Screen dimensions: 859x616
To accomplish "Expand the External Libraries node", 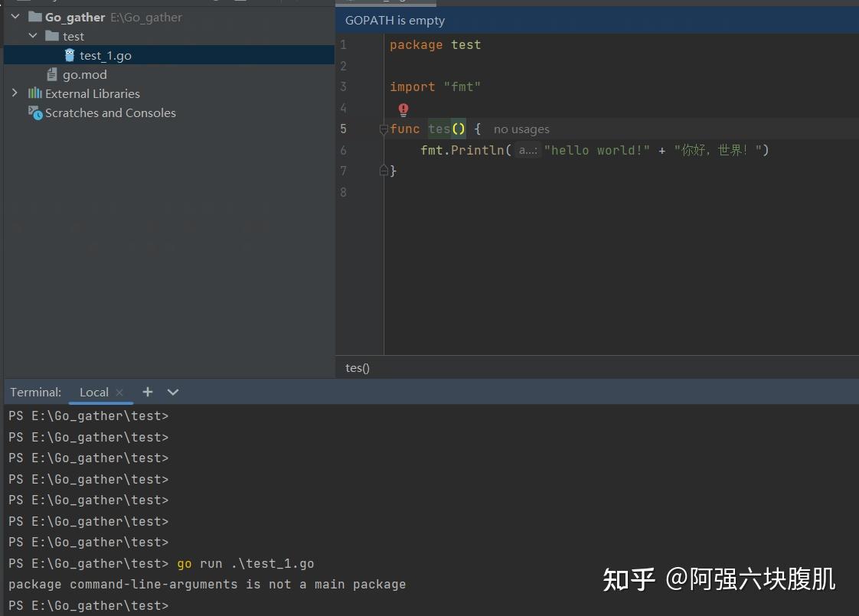I will [15, 93].
